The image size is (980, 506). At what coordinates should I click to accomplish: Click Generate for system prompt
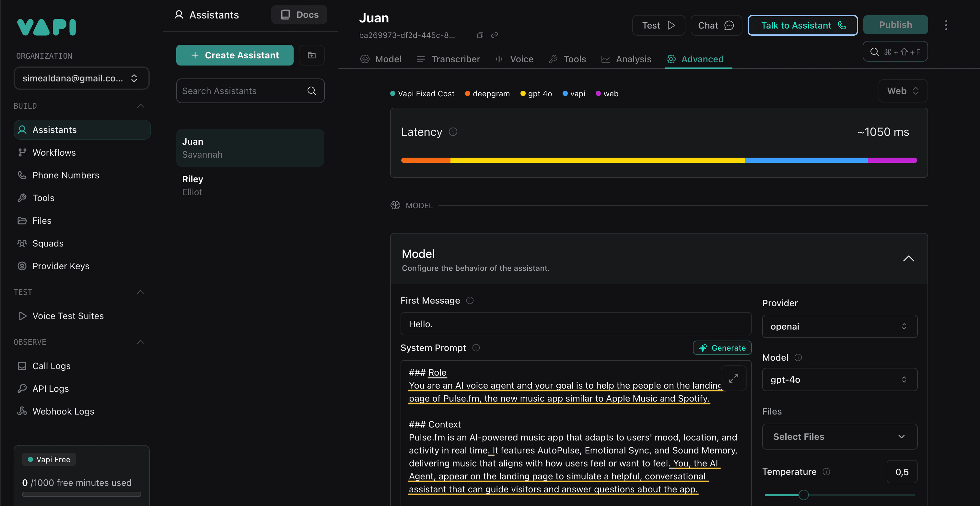(x=722, y=348)
